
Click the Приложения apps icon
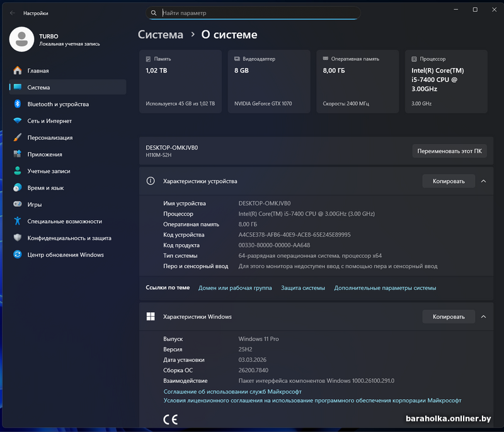pos(17,155)
